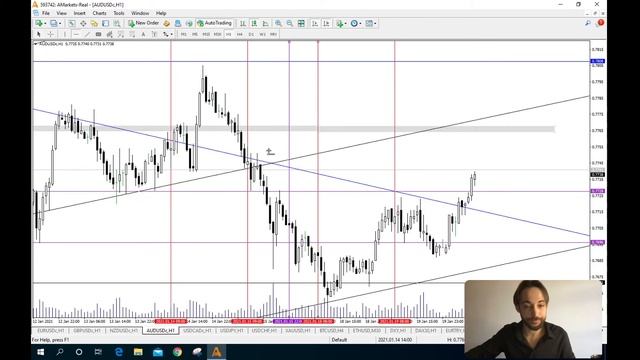The width and height of the screenshot is (640, 360).
Task: Select the Text 'A' drawing tool
Action: tap(143, 34)
